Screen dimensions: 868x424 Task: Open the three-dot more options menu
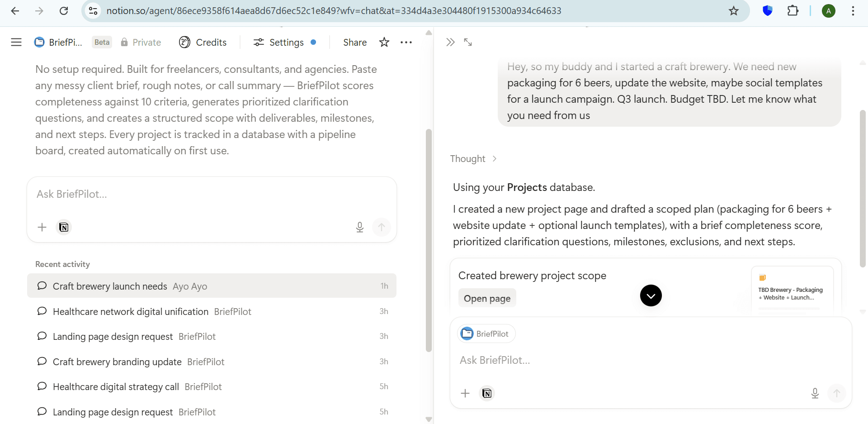(x=406, y=42)
